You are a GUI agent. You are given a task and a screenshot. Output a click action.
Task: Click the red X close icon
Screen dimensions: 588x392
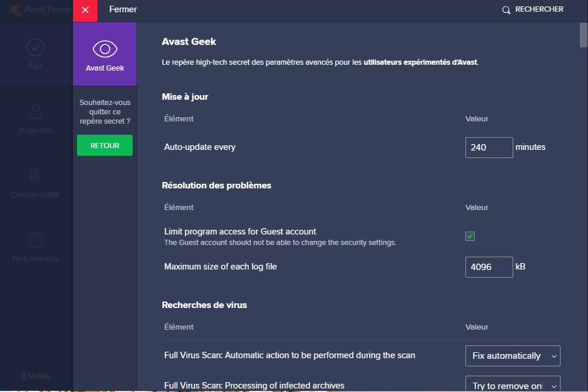click(x=85, y=10)
